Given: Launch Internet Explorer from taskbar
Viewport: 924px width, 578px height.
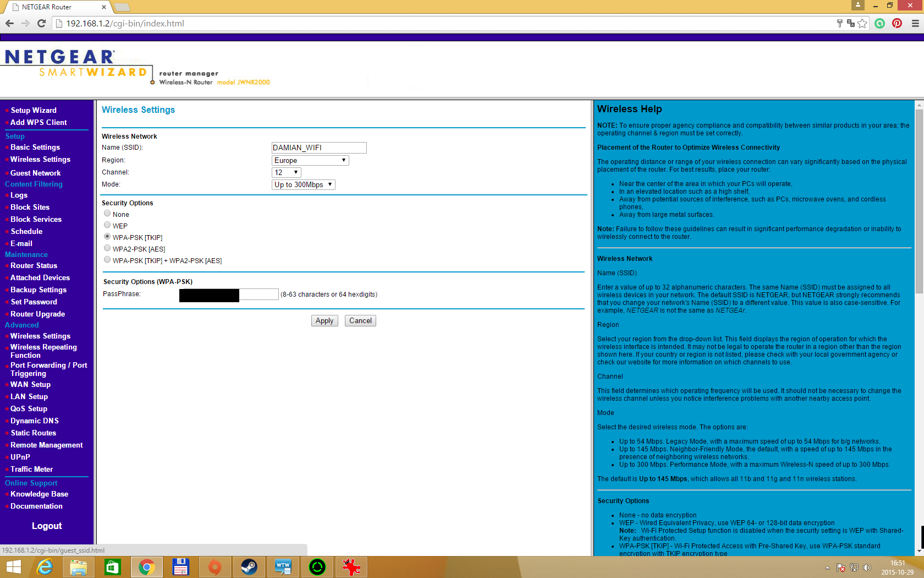Looking at the screenshot, I should [45, 566].
